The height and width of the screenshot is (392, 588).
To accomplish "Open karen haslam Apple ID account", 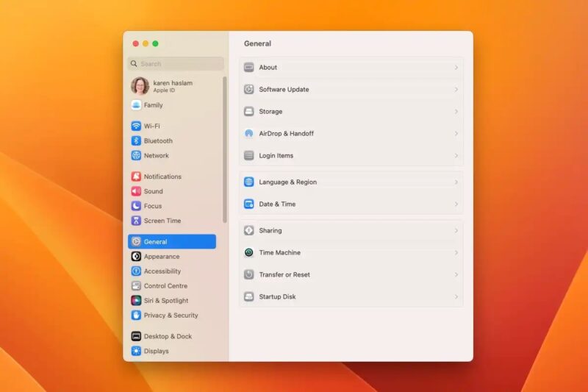I will coord(172,86).
